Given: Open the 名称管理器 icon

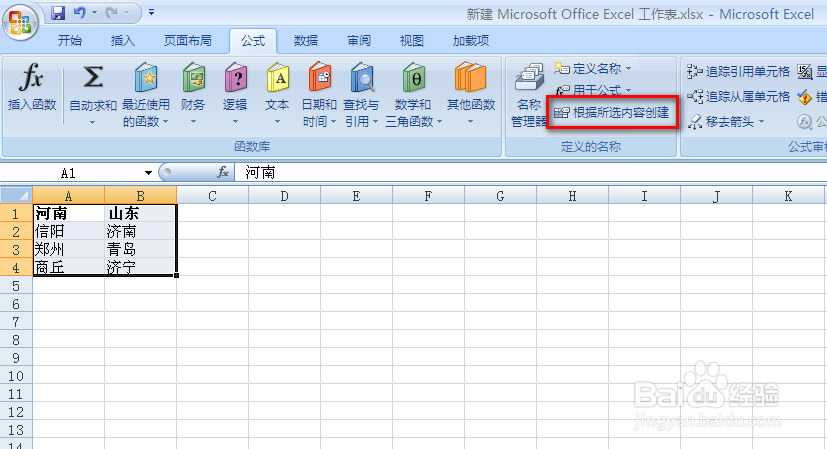Looking at the screenshot, I should click(x=529, y=77).
